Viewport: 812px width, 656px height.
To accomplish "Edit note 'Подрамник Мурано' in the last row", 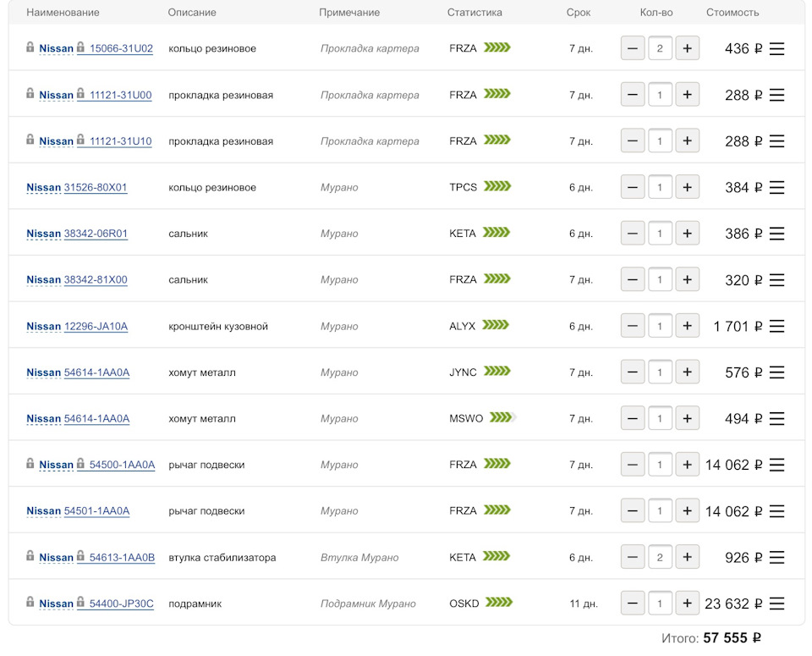I will tap(368, 604).
